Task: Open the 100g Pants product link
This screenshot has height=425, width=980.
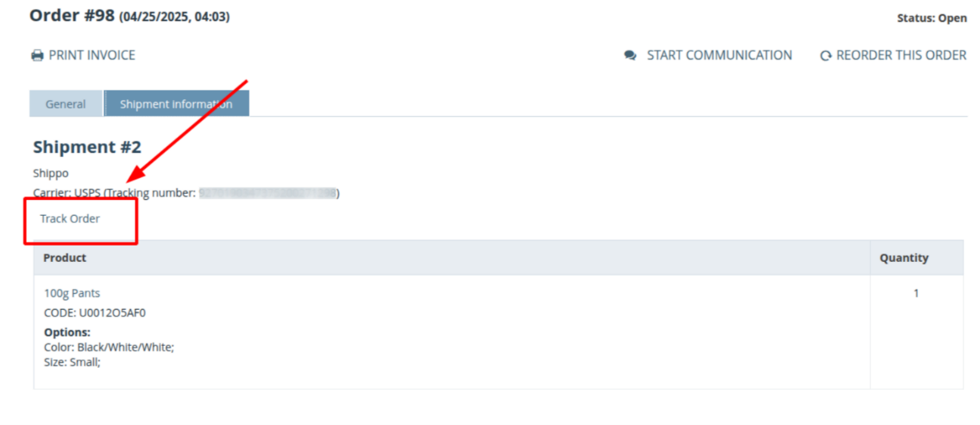Action: (72, 293)
